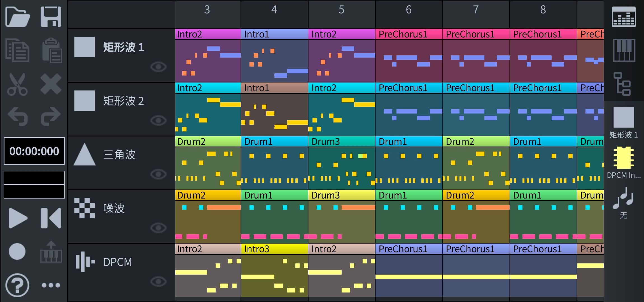This screenshot has width=644, height=302.
Task: Select the 矩形波 1 channel name label
Action: (123, 47)
